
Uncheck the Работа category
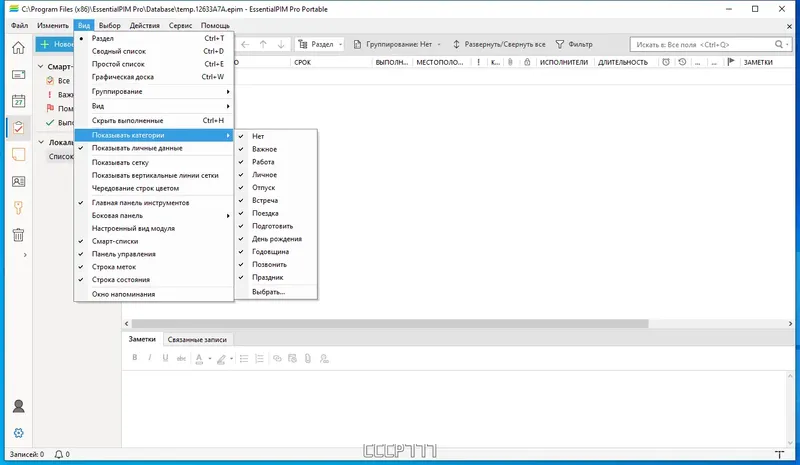(x=276, y=162)
